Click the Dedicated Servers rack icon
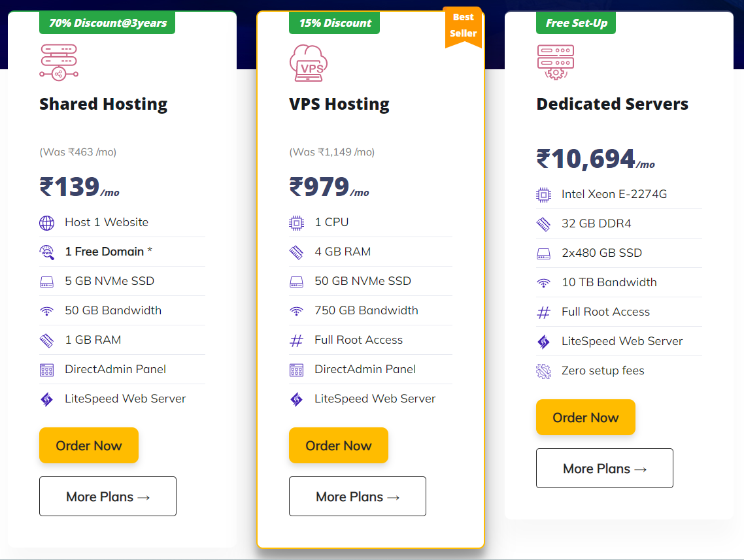The image size is (744, 560). tap(556, 63)
